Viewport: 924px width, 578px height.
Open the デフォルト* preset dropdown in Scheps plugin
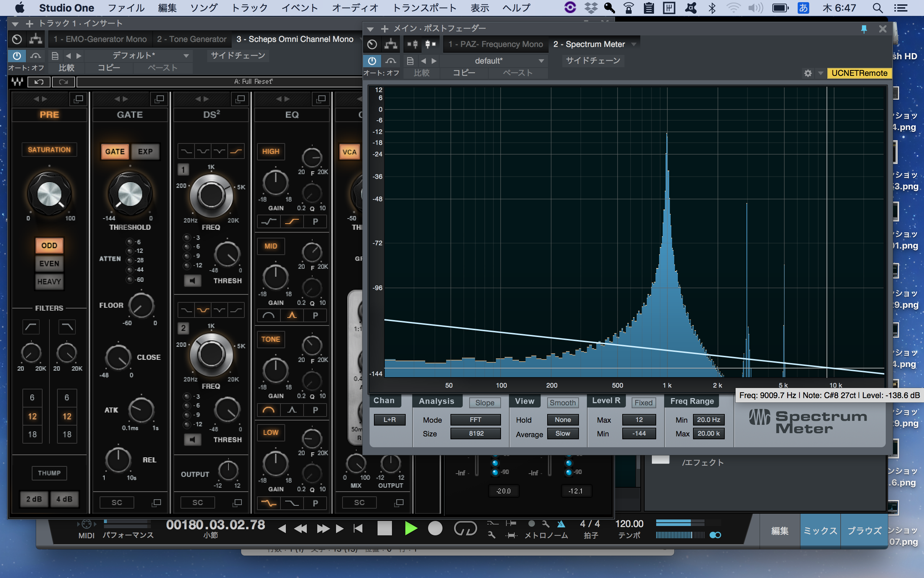138,56
